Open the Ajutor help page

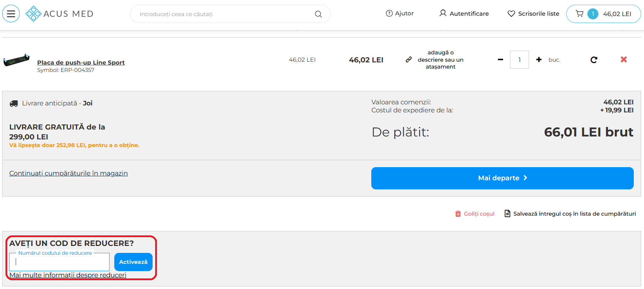coord(400,14)
